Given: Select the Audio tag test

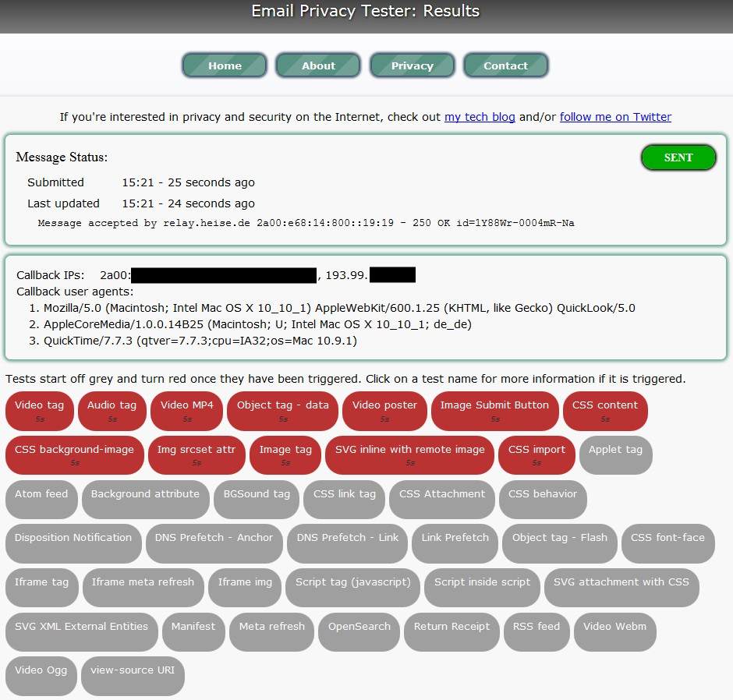Looking at the screenshot, I should click(x=112, y=411).
